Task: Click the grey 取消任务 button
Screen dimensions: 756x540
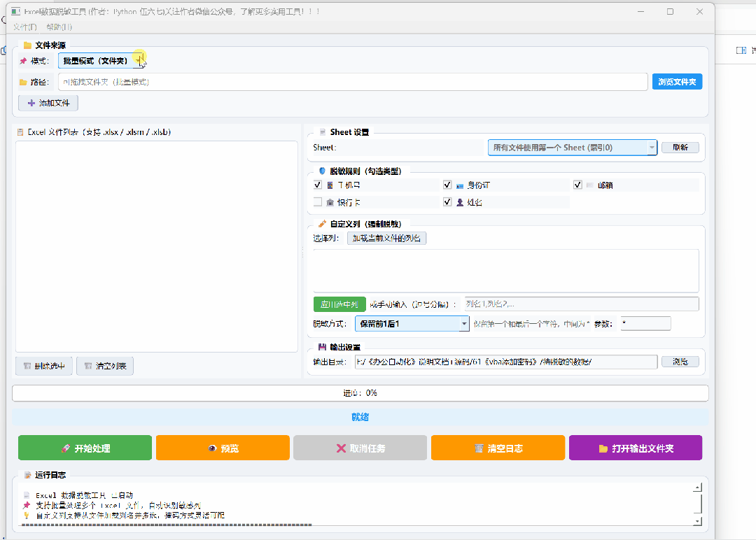Action: point(360,448)
